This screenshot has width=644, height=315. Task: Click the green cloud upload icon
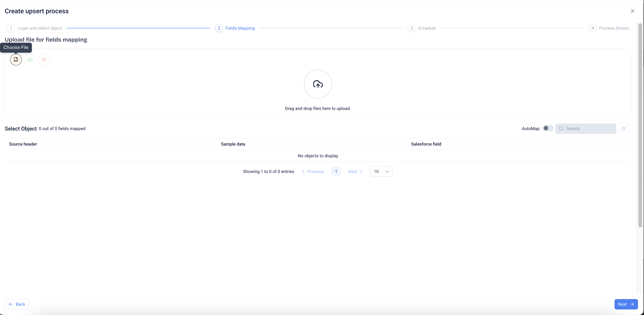pos(30,60)
